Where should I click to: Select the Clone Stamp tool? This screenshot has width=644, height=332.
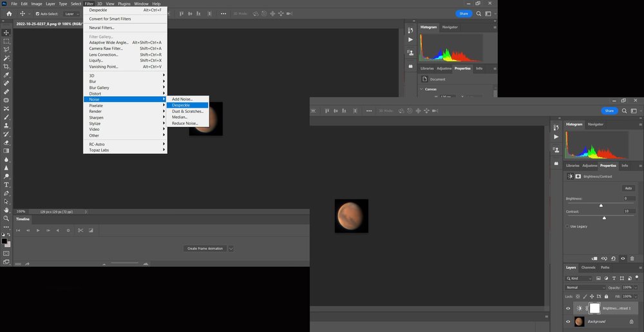point(6,125)
